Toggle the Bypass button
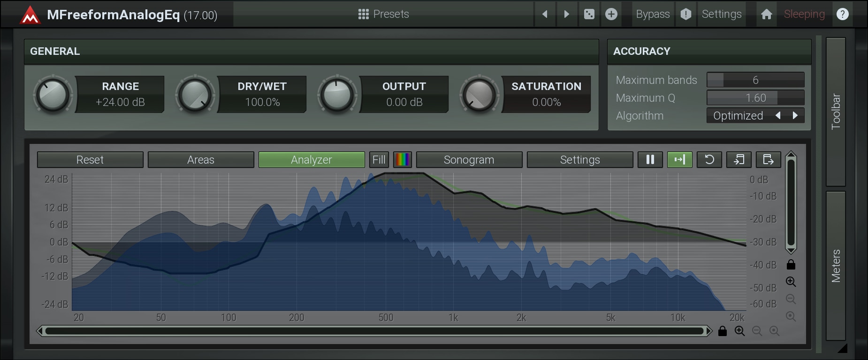The width and height of the screenshot is (868, 360). pyautogui.click(x=652, y=14)
